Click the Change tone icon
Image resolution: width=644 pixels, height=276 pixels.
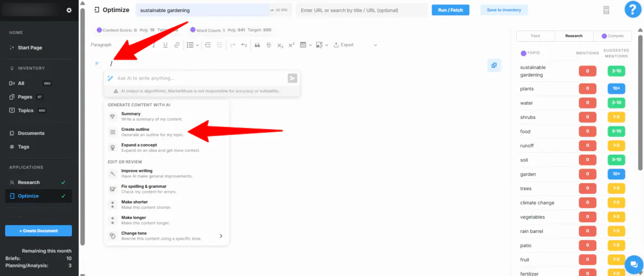pyautogui.click(x=112, y=236)
